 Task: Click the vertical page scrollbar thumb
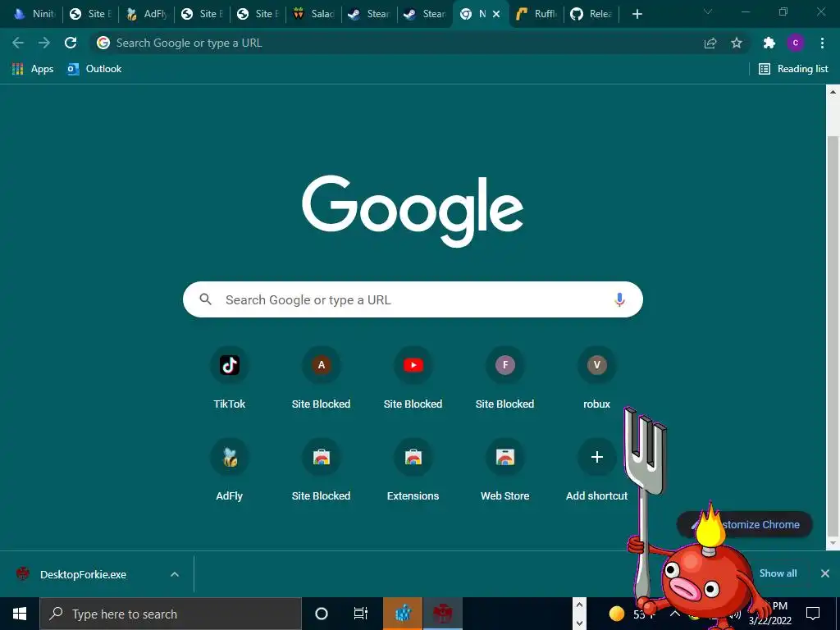tap(833, 336)
